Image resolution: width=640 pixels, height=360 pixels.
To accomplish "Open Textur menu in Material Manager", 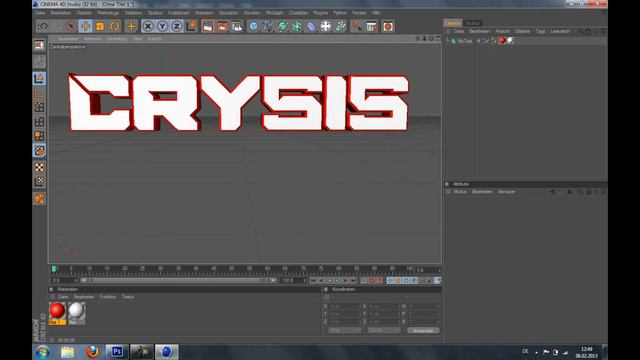I will (x=128, y=297).
